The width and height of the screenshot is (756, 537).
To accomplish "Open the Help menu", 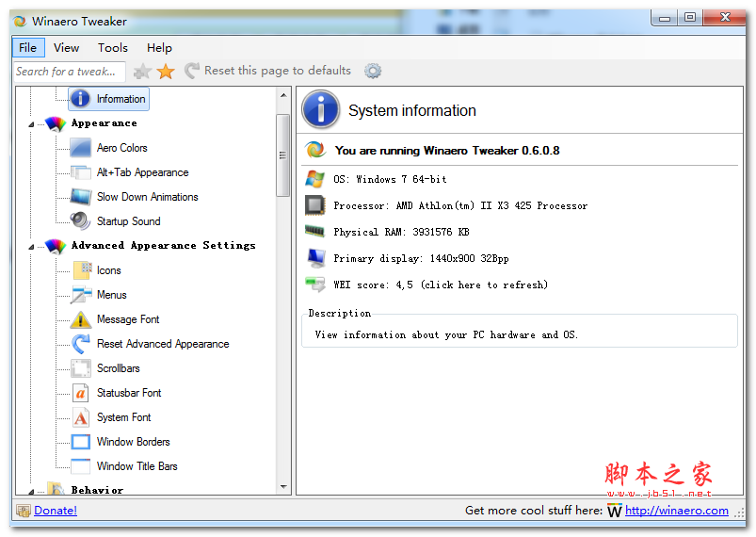I will coord(159,48).
